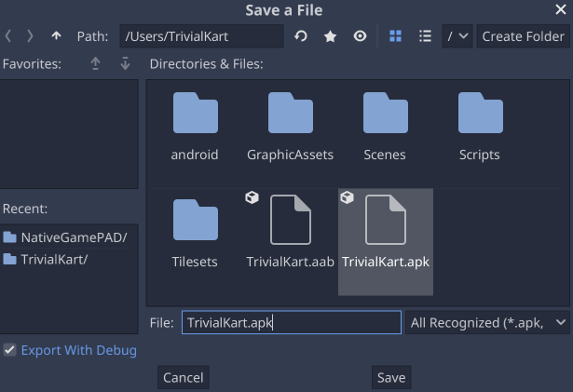Screen dimensions: 573x392
Task: Go to parent folder up arrow
Action: click(x=57, y=36)
